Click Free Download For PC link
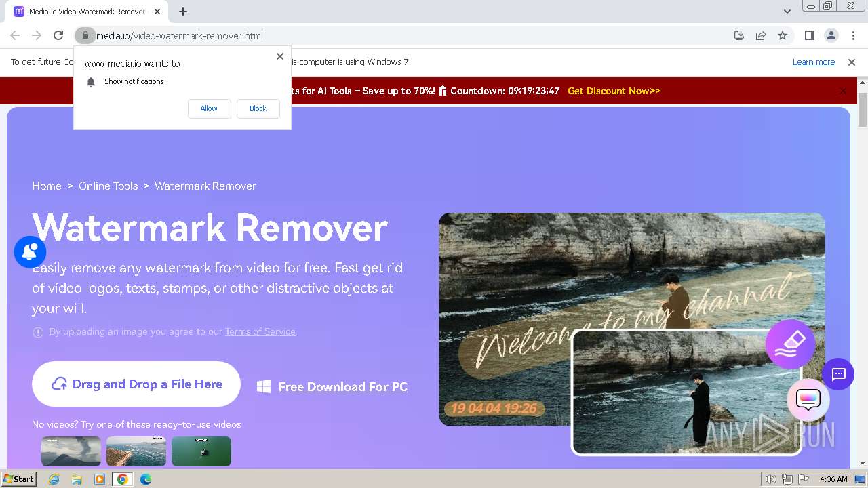 (x=343, y=387)
